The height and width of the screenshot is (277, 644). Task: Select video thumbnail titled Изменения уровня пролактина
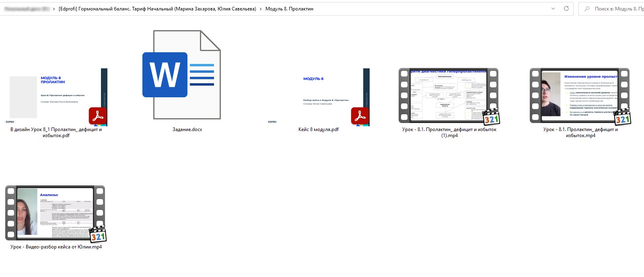[x=579, y=95]
